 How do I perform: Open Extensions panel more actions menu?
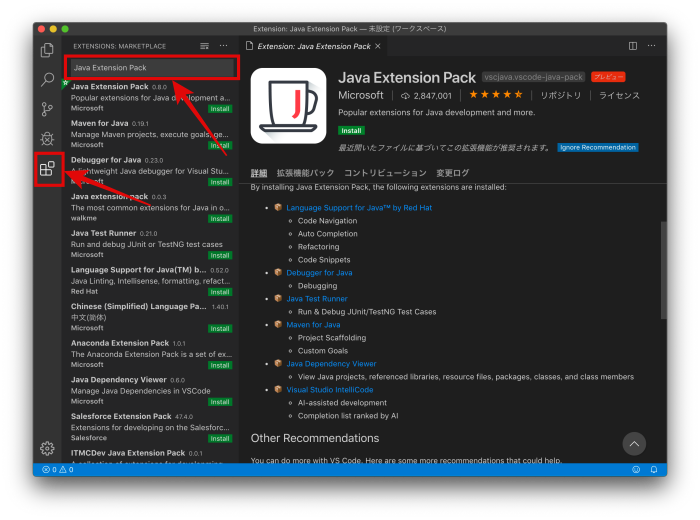pos(223,46)
